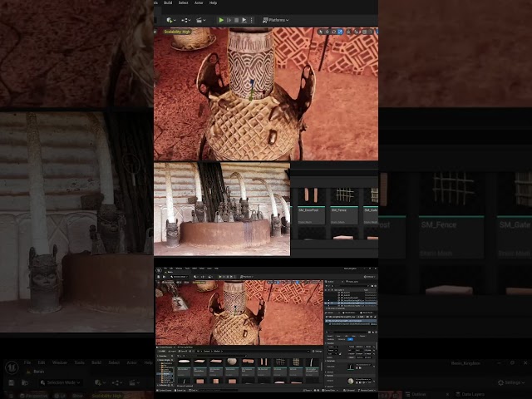
Task: Click the Benin_Kingdom project name in the blurred bottom bar
Action: pyautogui.click(x=465, y=363)
